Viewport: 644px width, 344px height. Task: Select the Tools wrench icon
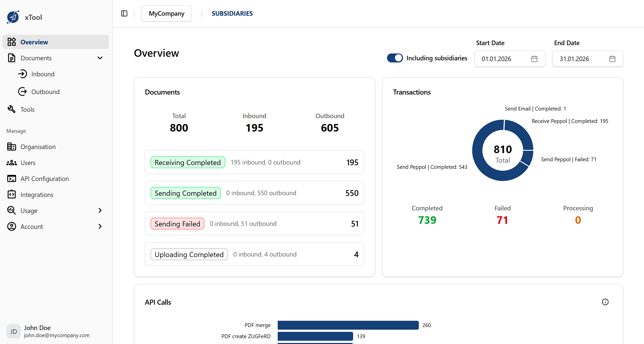[x=11, y=109]
